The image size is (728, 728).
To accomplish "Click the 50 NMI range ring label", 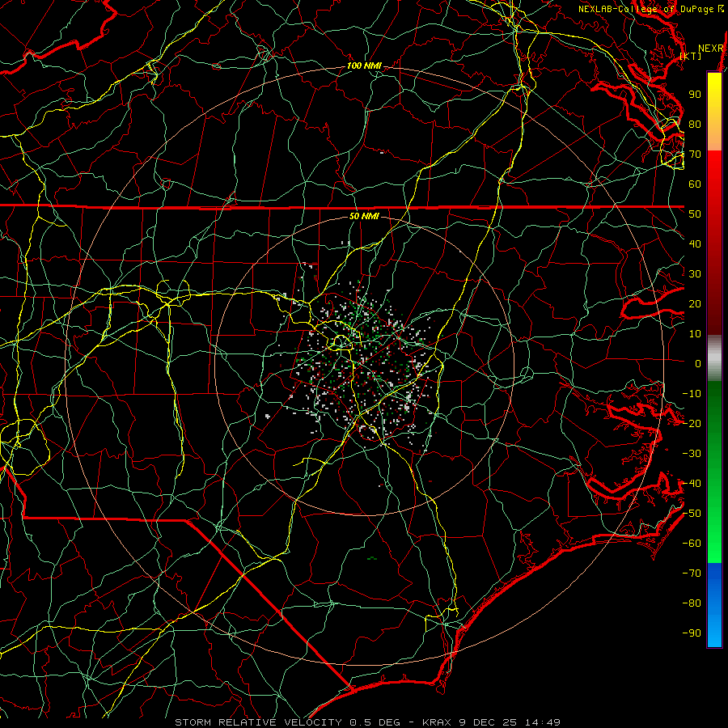I will pos(364,216).
